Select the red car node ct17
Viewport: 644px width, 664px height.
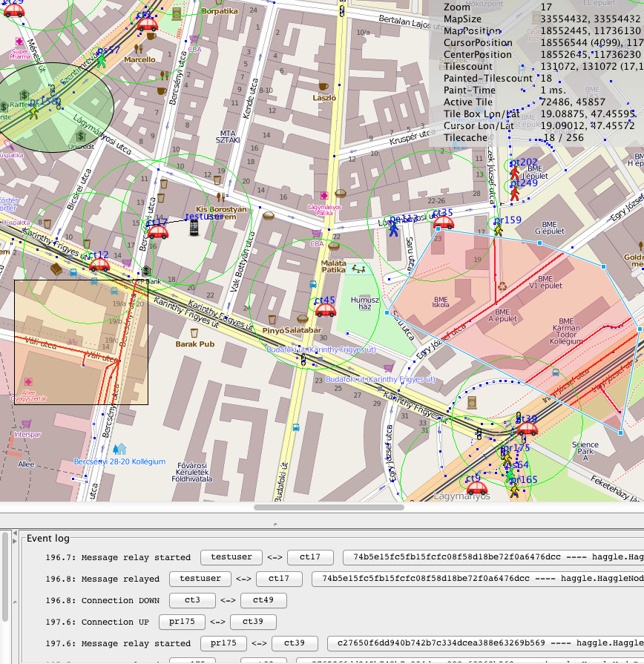tap(157, 232)
